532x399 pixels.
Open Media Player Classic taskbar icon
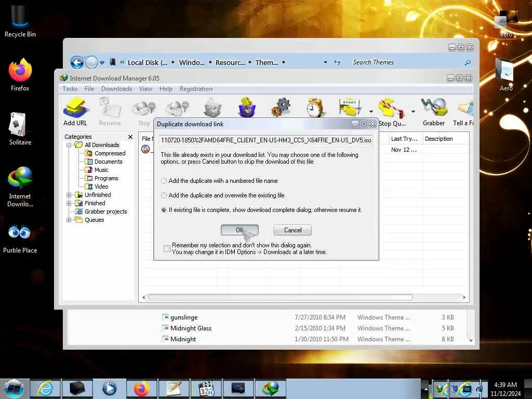206,389
